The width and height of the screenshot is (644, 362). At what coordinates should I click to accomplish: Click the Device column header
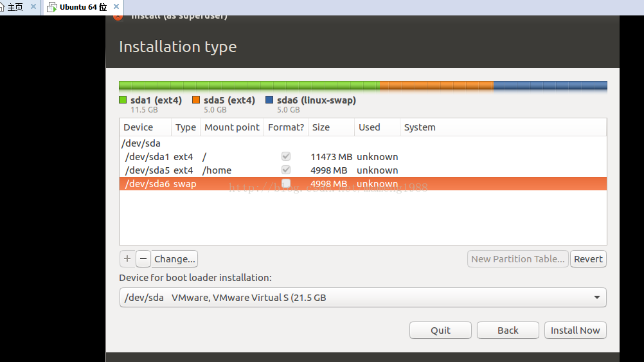145,127
